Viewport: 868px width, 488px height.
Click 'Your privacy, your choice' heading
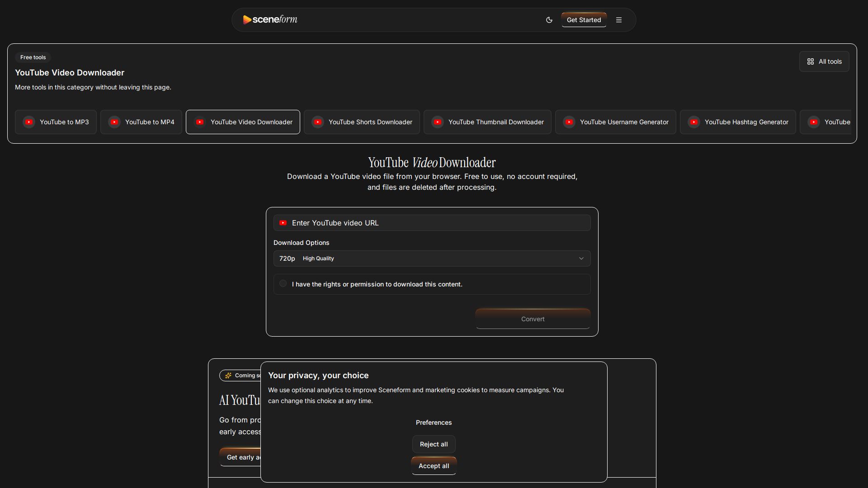coord(318,375)
